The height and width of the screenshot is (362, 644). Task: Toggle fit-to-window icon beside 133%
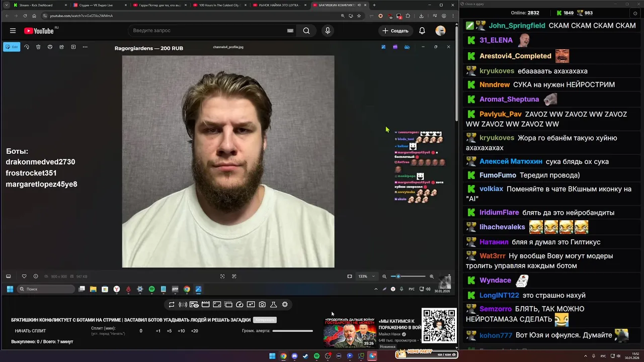350,276
